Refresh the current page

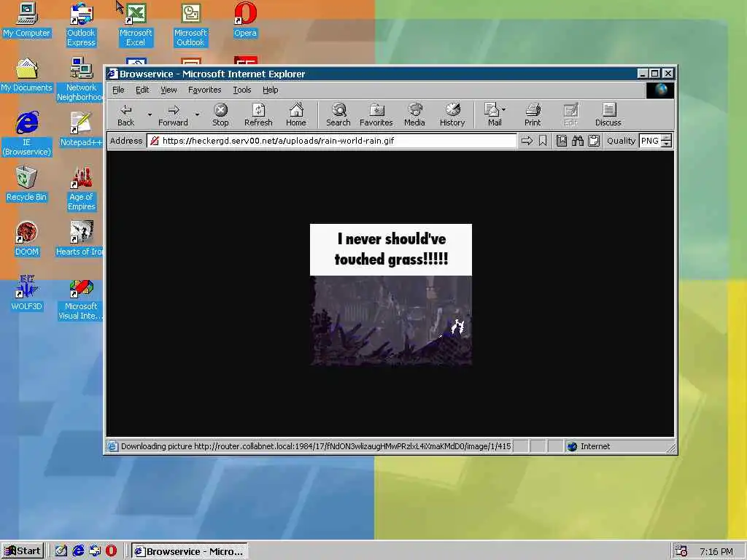tap(258, 114)
